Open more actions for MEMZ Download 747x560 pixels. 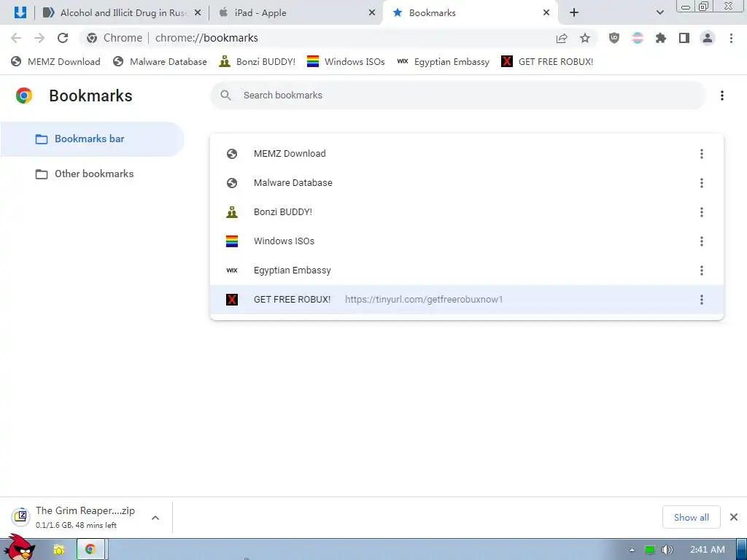coord(701,154)
